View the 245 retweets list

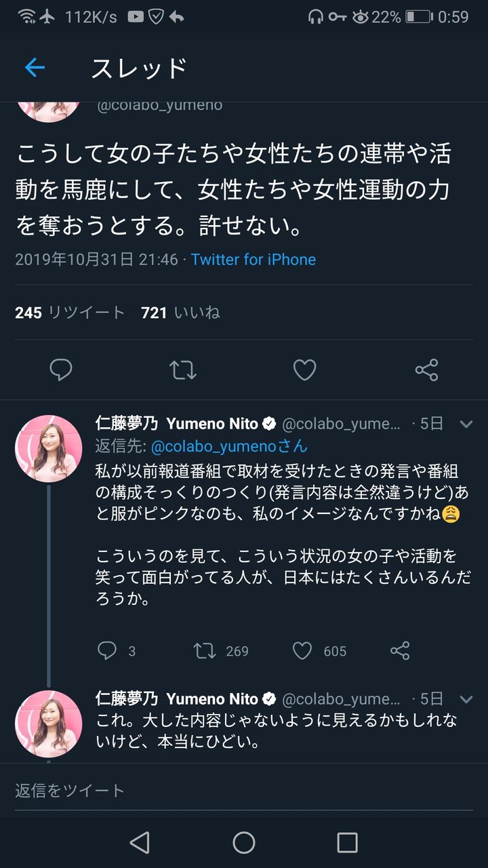(70, 313)
